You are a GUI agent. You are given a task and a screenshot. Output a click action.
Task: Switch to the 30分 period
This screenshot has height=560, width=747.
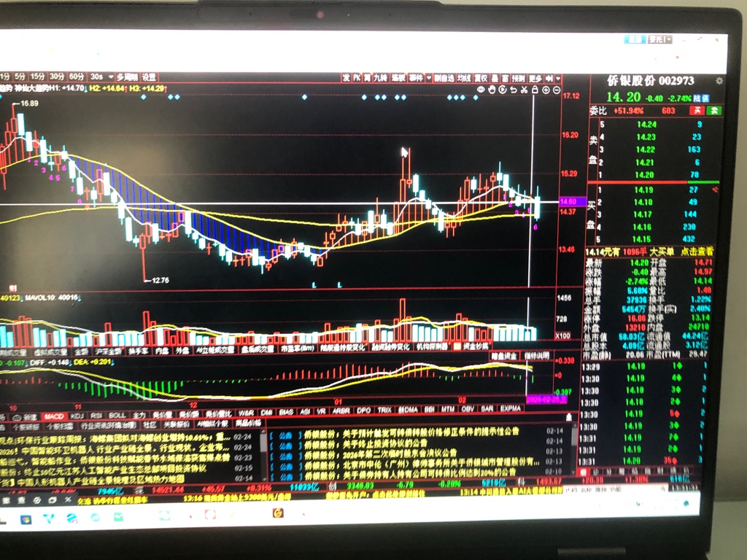click(57, 77)
